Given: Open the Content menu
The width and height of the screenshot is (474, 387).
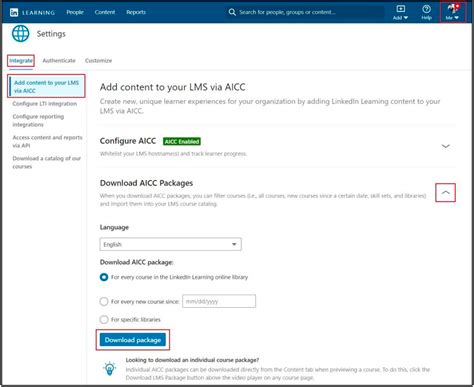Looking at the screenshot, I should click(105, 12).
